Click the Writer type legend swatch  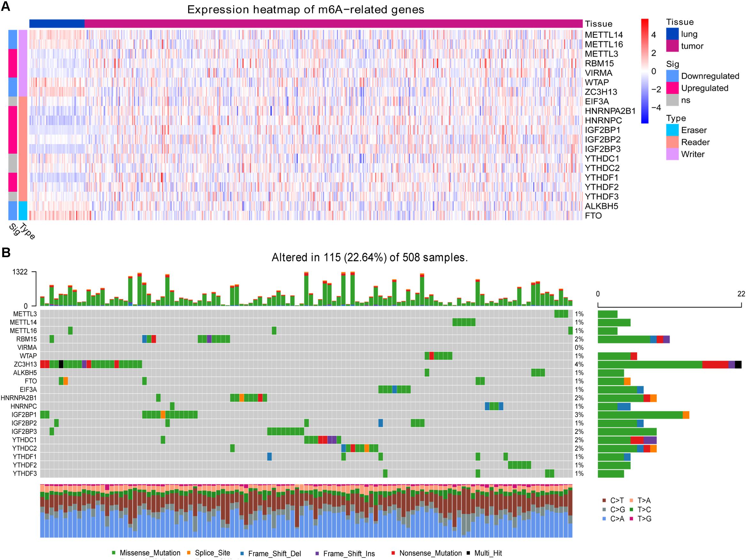[672, 154]
